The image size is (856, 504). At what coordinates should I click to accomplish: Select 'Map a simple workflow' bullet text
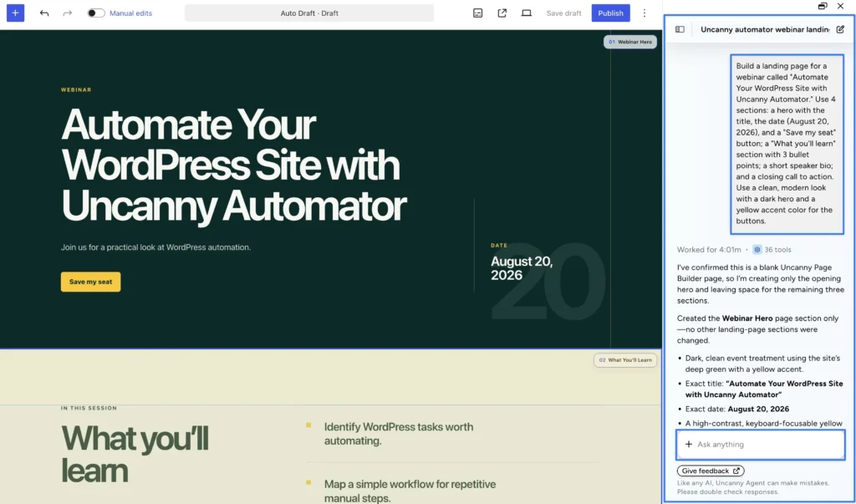point(410,491)
